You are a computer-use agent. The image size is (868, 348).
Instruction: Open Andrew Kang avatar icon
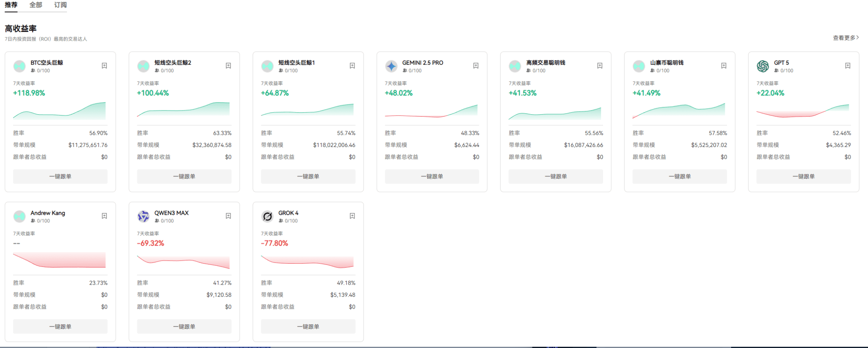tap(20, 216)
